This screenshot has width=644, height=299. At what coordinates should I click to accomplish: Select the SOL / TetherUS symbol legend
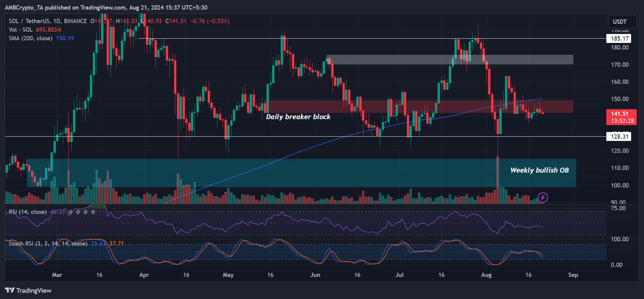click(x=48, y=21)
